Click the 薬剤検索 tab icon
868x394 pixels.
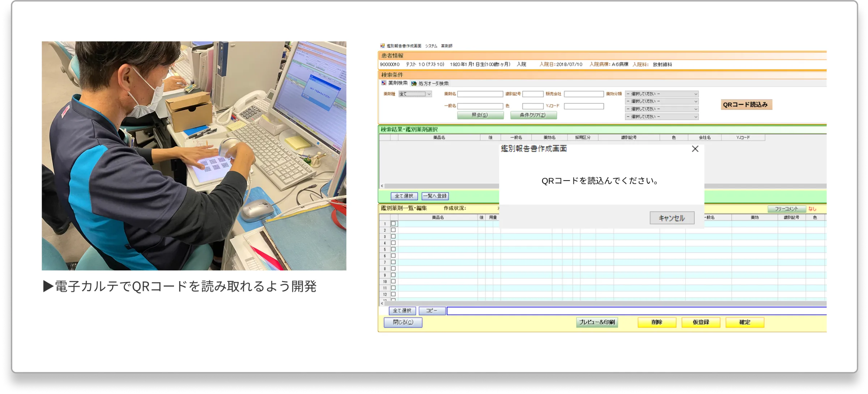click(x=384, y=83)
